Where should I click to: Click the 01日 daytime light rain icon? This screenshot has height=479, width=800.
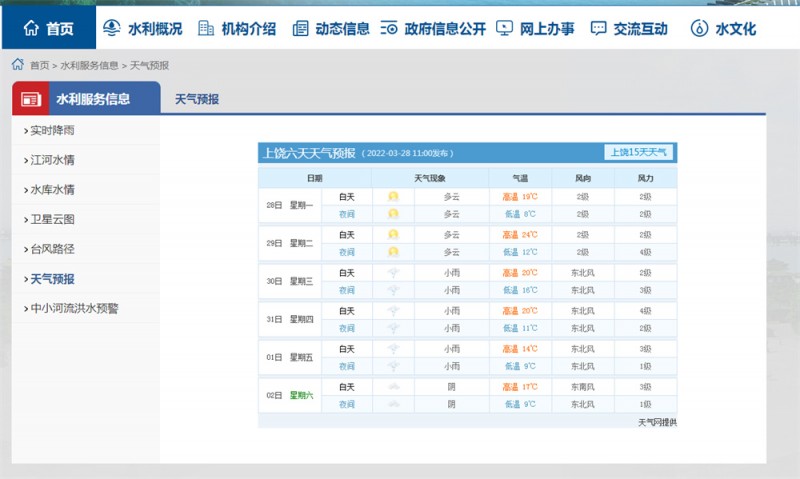pos(393,349)
